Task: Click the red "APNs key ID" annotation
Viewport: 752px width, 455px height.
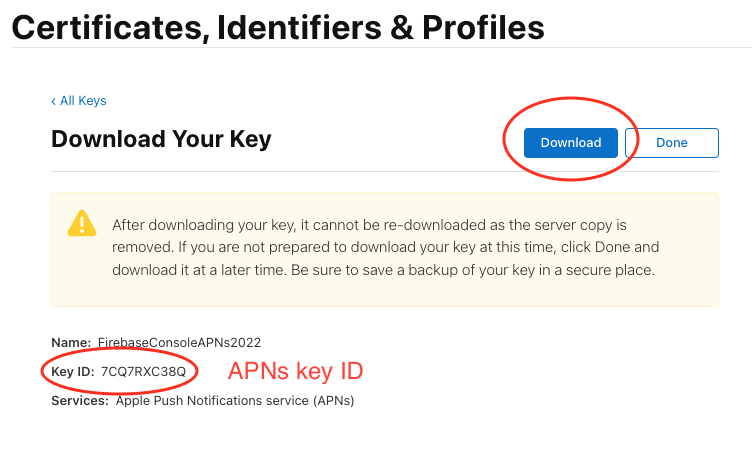Action: pos(295,372)
